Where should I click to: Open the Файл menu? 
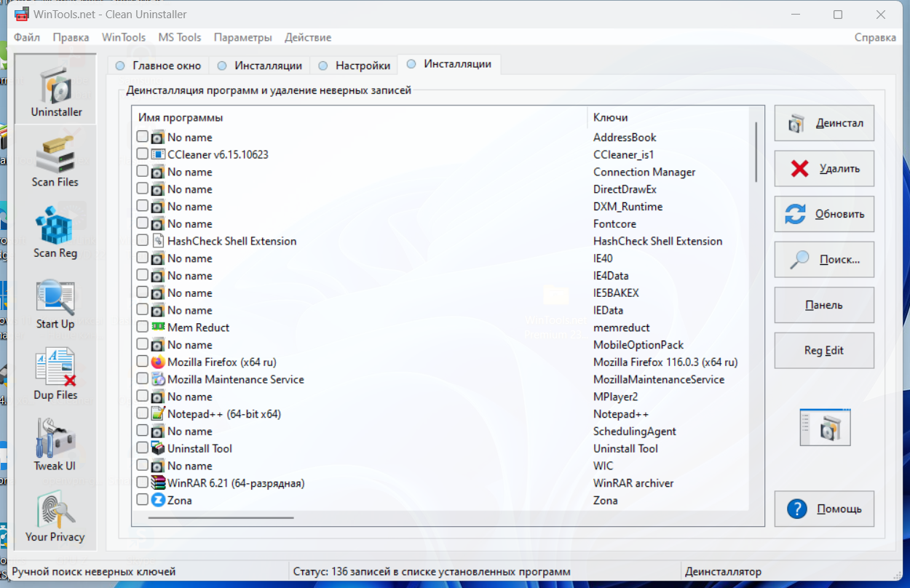[27, 37]
